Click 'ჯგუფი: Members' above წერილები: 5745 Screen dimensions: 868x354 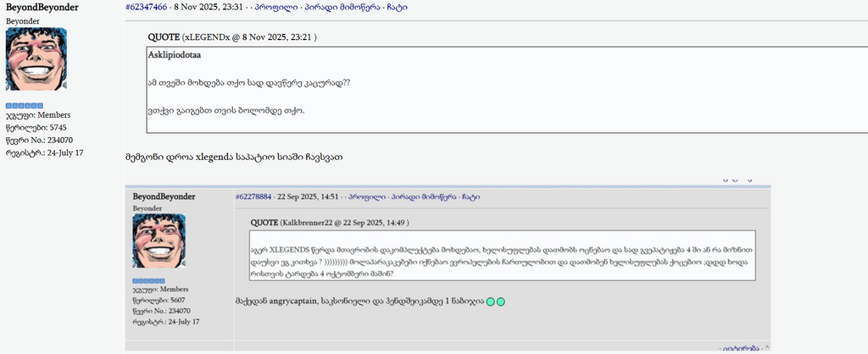point(38,115)
